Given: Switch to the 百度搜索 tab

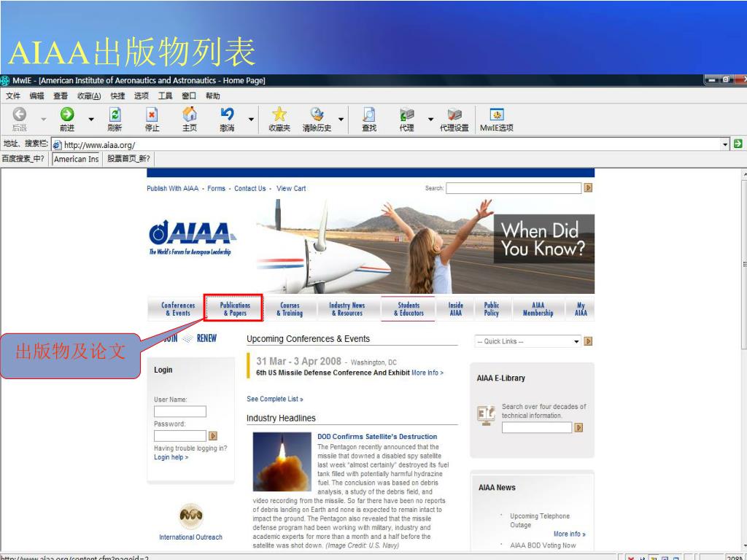Looking at the screenshot, I should click(23, 158).
